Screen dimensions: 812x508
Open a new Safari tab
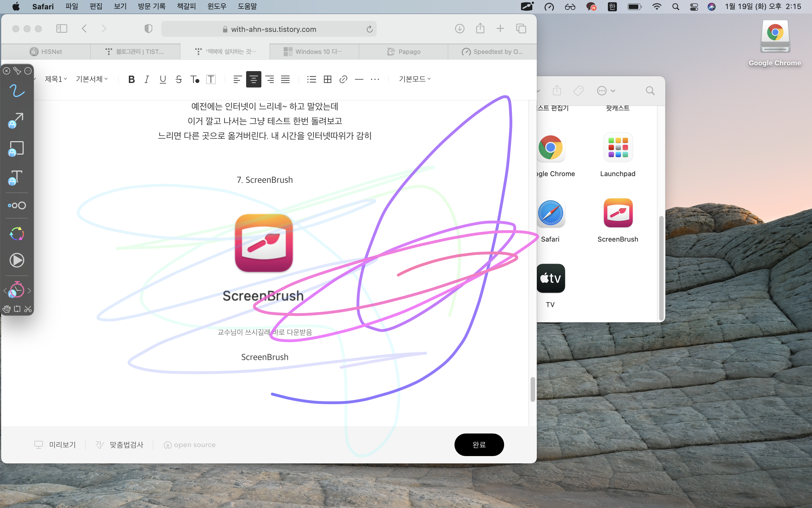(x=500, y=29)
